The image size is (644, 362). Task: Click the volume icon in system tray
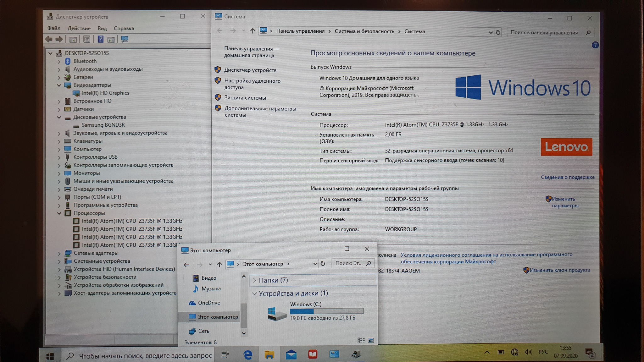pyautogui.click(x=528, y=352)
